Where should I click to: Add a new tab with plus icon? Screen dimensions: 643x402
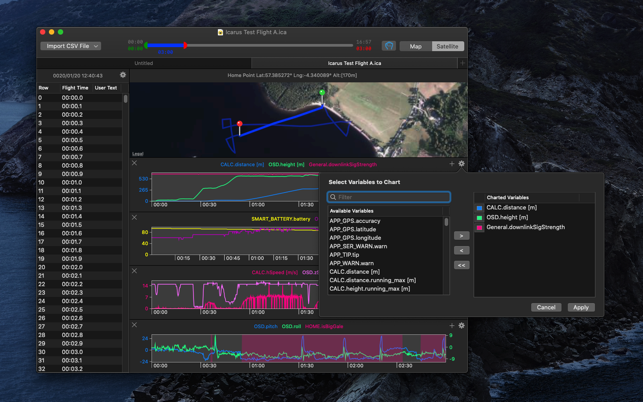click(x=462, y=63)
